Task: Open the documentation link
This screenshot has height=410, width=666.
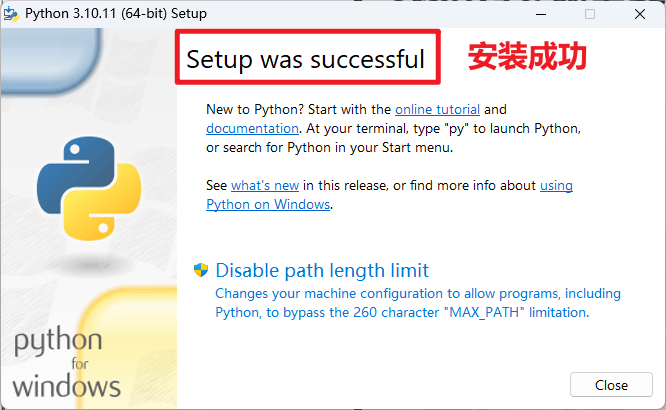Action: click(252, 128)
